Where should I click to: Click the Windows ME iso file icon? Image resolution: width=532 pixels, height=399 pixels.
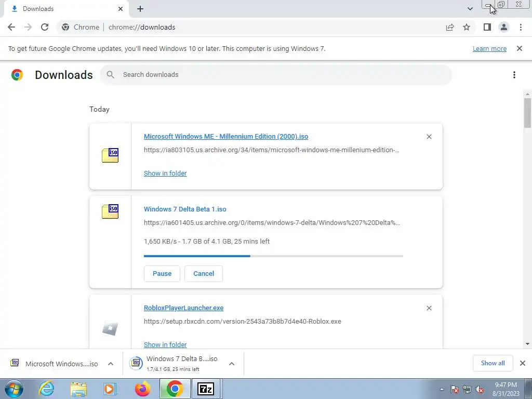point(110,155)
